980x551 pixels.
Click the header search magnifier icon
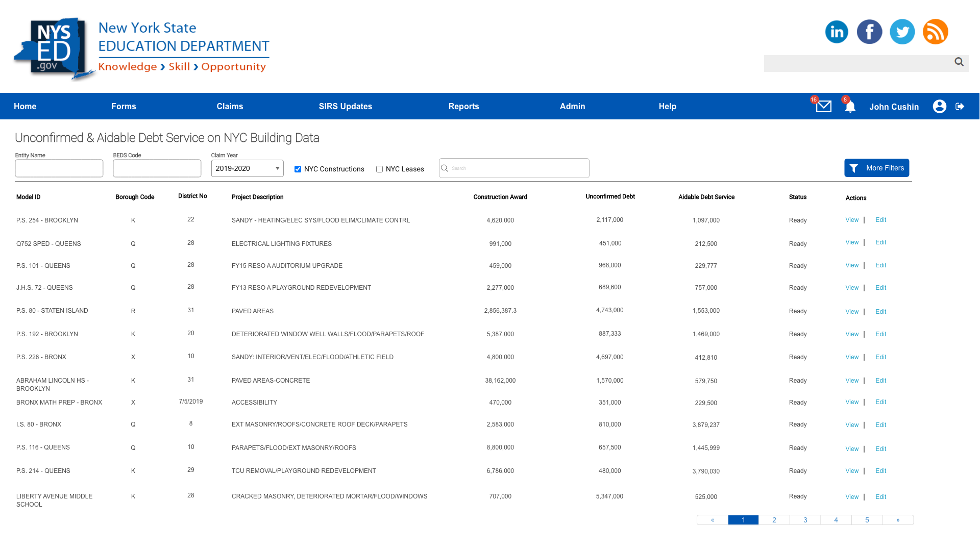tap(959, 62)
